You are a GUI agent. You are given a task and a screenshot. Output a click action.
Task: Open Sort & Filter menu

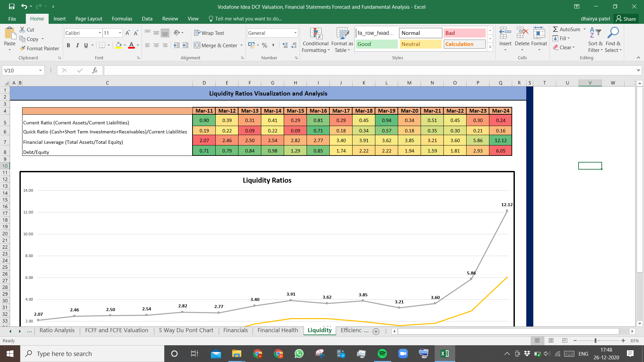click(x=595, y=40)
